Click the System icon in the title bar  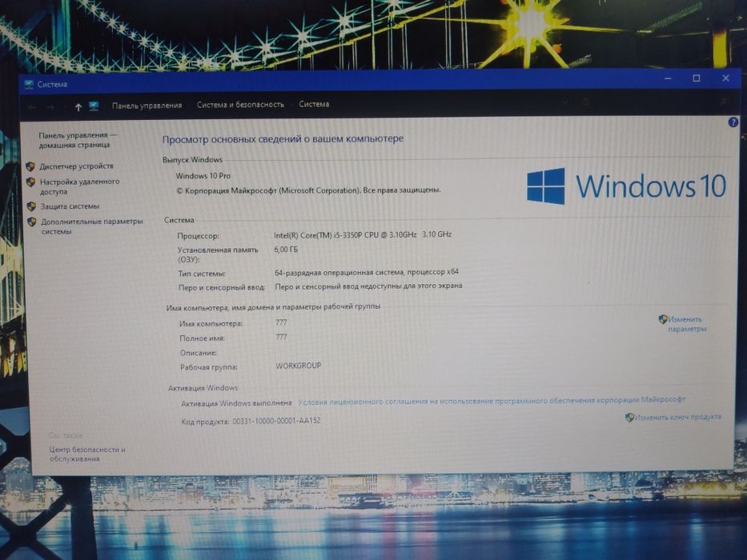(30, 84)
